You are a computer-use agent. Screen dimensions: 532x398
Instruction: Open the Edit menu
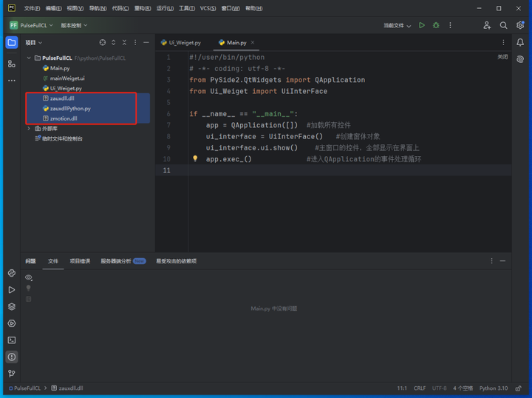(x=54, y=8)
